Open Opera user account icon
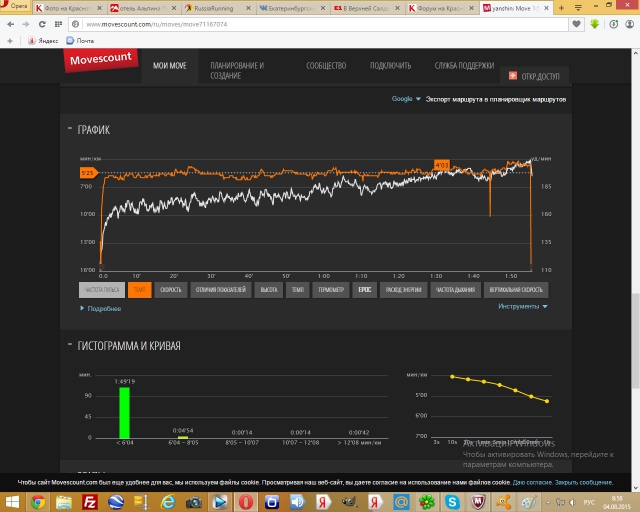The height and width of the screenshot is (512, 640). [x=629, y=24]
